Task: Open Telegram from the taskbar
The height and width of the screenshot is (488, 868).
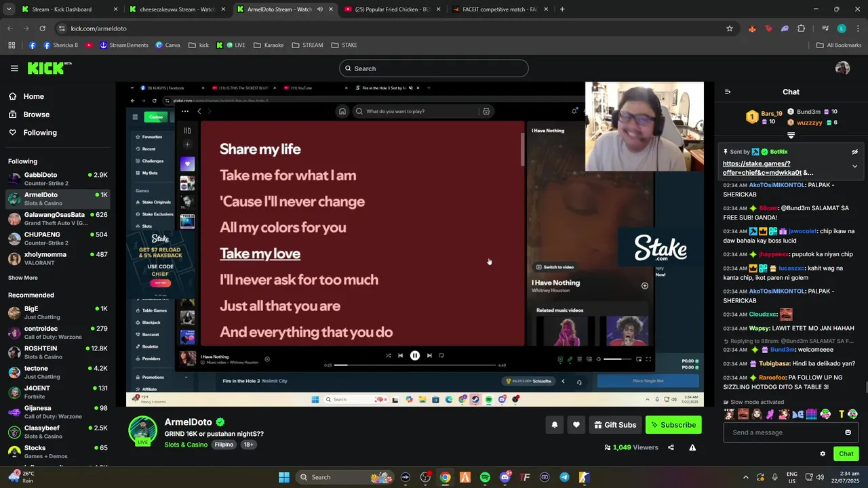Action: [564, 477]
